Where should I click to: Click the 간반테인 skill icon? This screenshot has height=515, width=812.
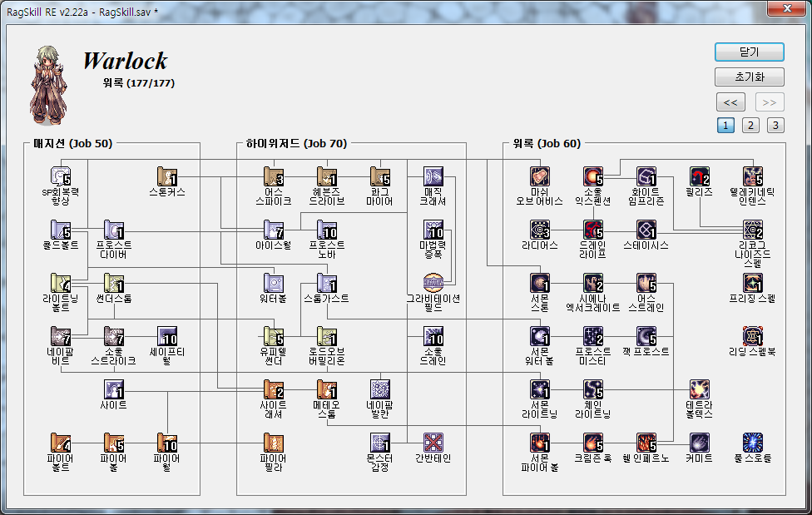coord(433,443)
